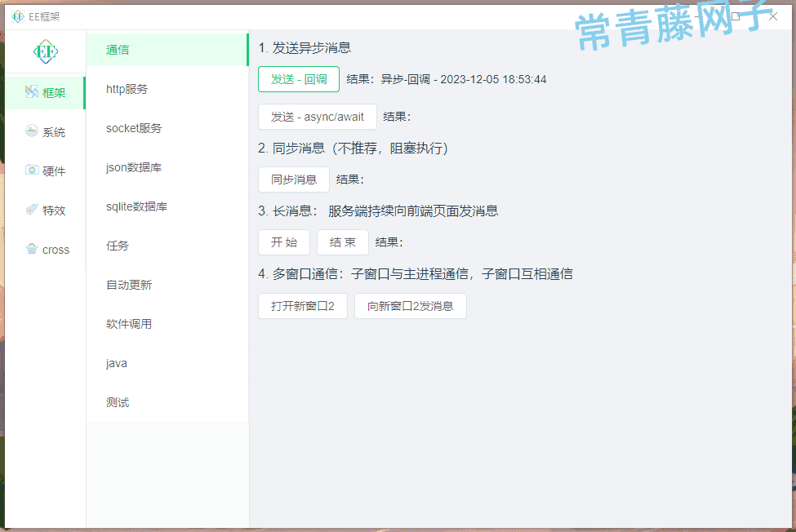Click the result text 异步-回调 timestamp
Screen dimensions: 796x532
[464, 80]
